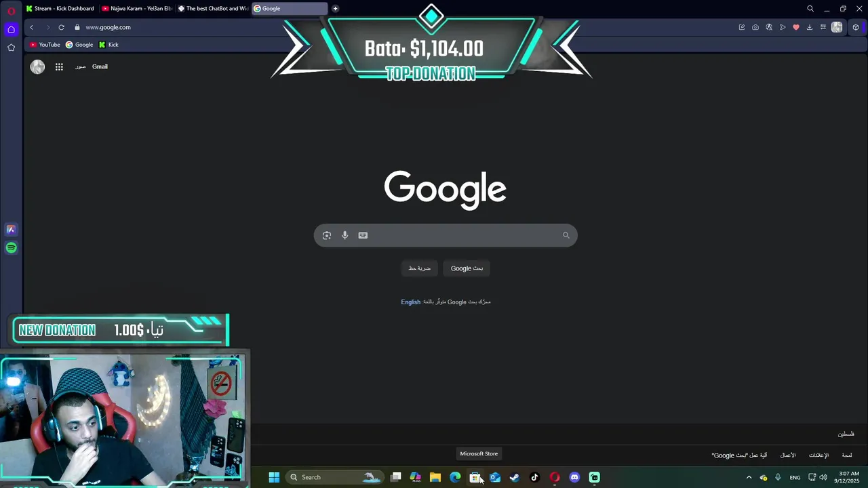Screen dimensions: 868x488
Task: Open File Explorer from the taskbar
Action: click(x=435, y=477)
